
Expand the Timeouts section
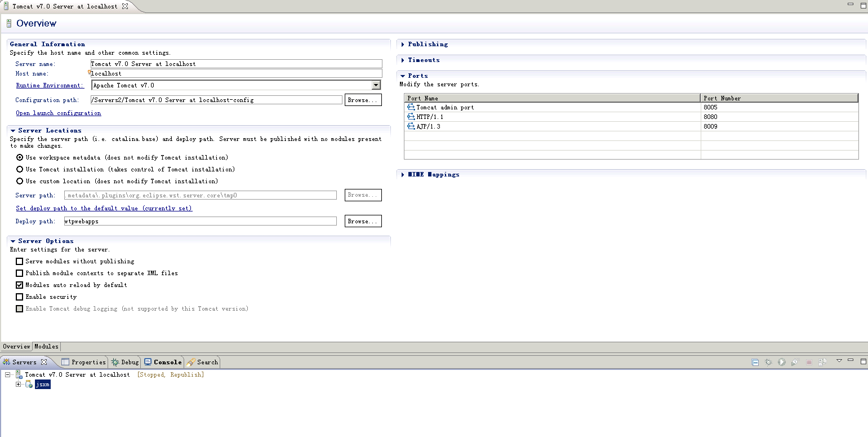tap(403, 60)
